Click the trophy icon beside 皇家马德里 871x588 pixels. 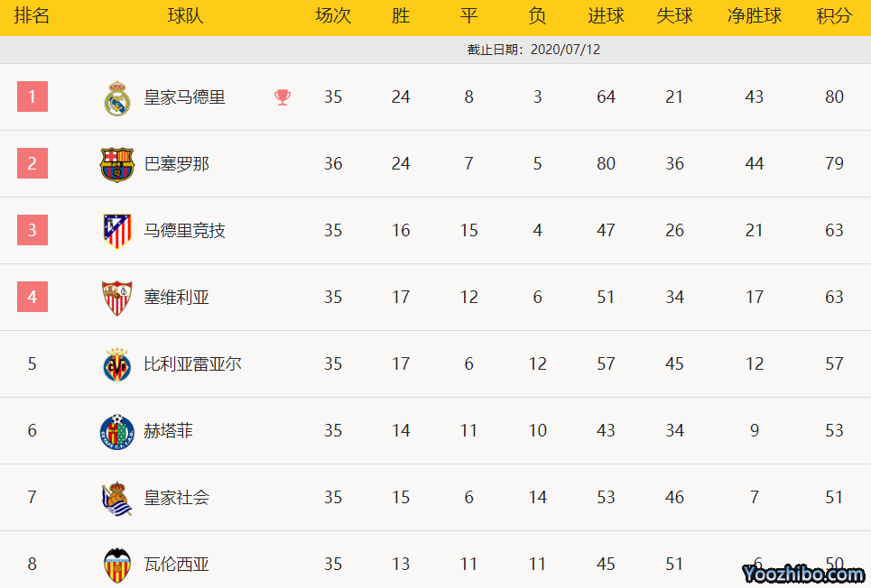[x=283, y=97]
